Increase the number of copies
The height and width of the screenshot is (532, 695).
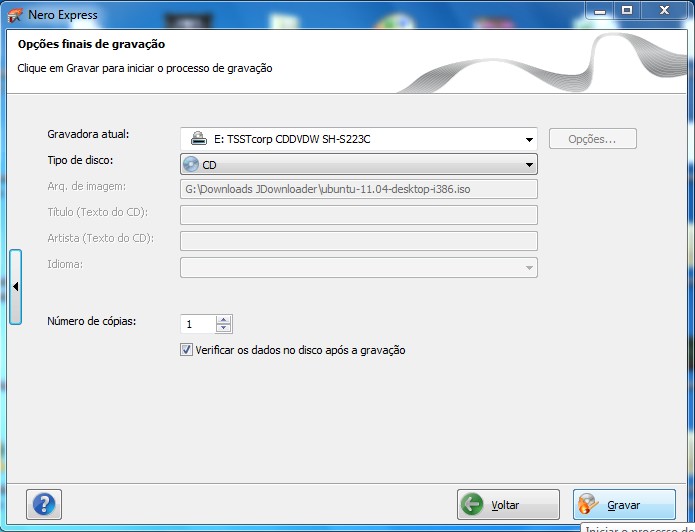[224, 319]
